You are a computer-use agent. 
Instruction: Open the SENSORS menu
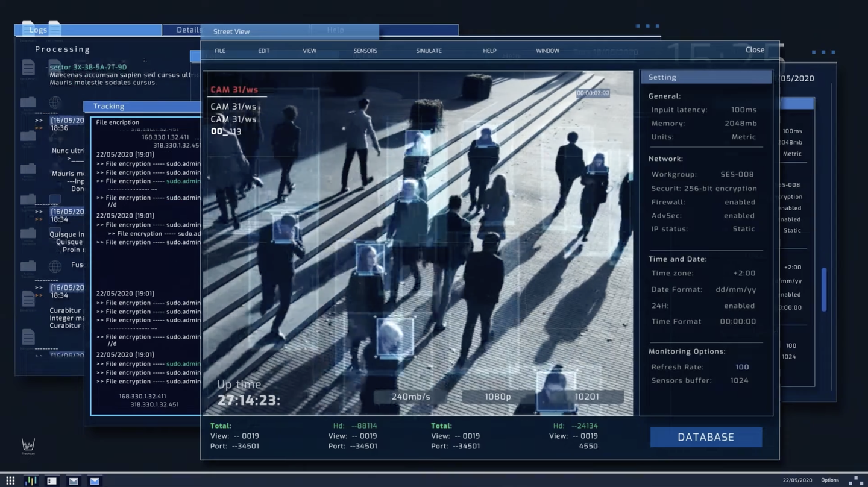pyautogui.click(x=365, y=51)
